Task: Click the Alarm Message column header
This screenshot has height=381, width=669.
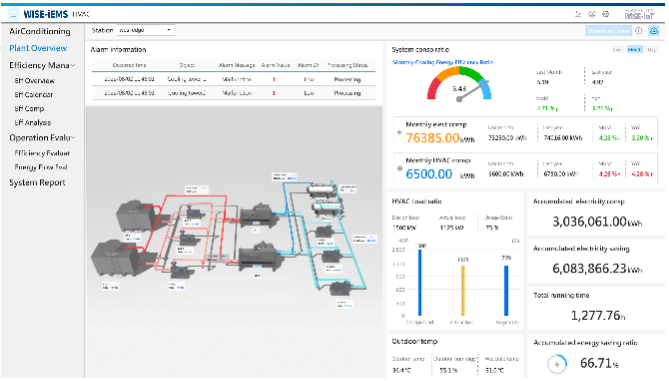Action: click(237, 65)
